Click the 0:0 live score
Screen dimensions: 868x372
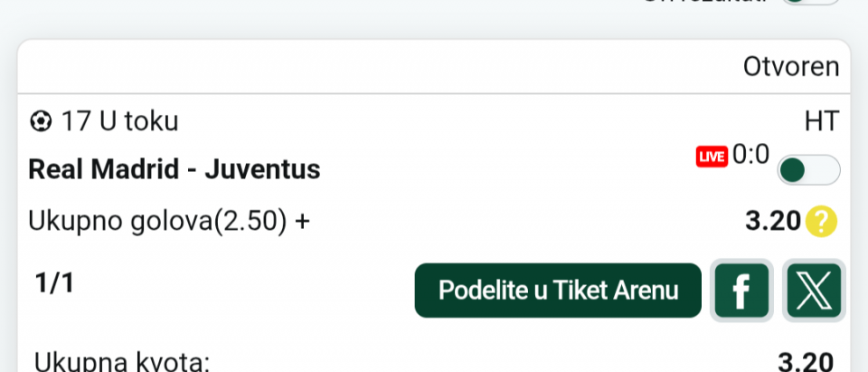(x=750, y=156)
